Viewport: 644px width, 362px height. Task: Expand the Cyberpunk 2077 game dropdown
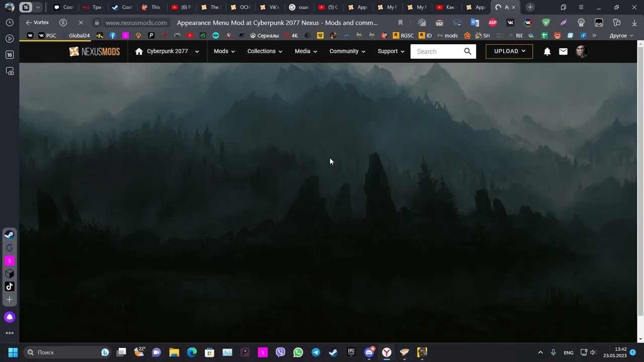[197, 52]
